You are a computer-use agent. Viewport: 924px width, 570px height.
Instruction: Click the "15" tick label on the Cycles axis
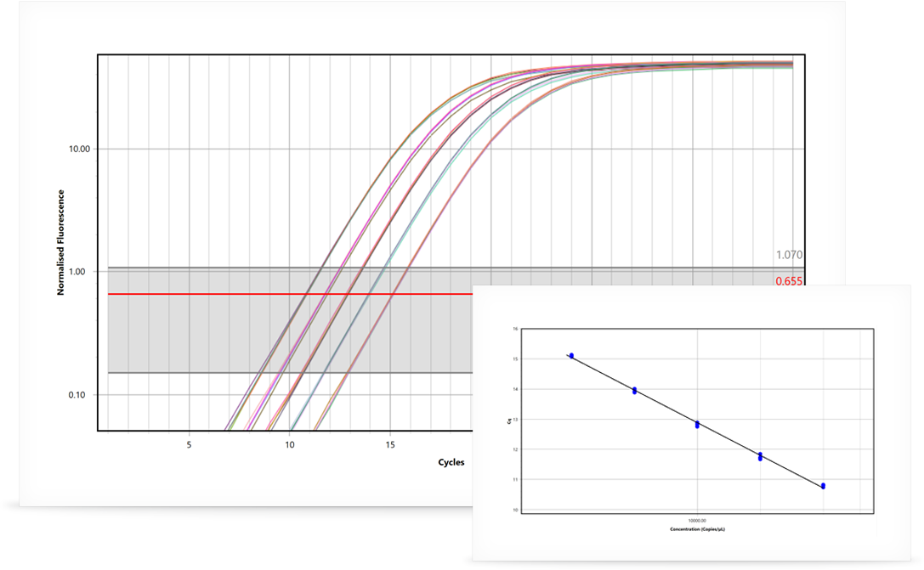tap(390, 445)
